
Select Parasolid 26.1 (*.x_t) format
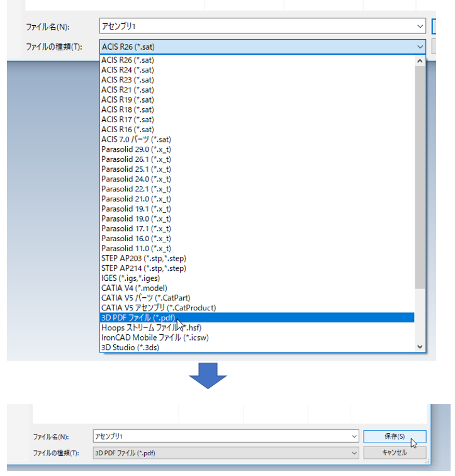[x=257, y=159]
